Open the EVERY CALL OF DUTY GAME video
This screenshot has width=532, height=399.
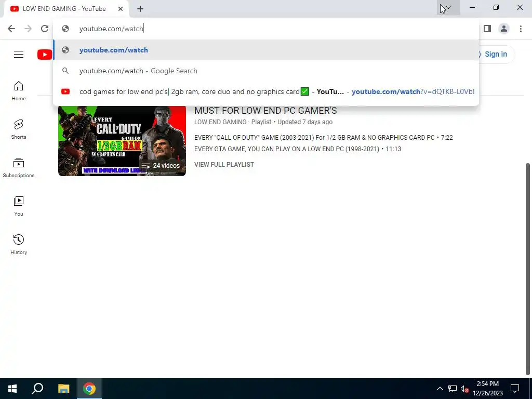(323, 137)
